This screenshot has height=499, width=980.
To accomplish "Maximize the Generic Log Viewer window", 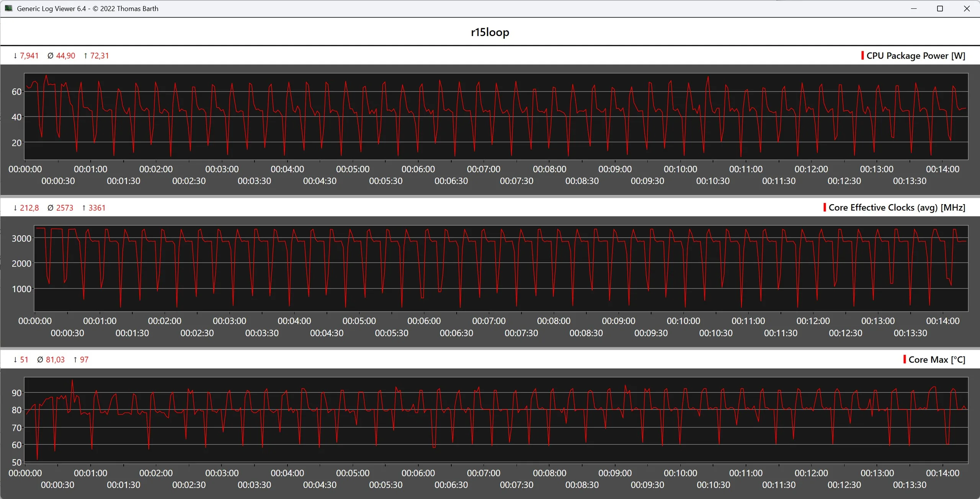I will (x=939, y=8).
